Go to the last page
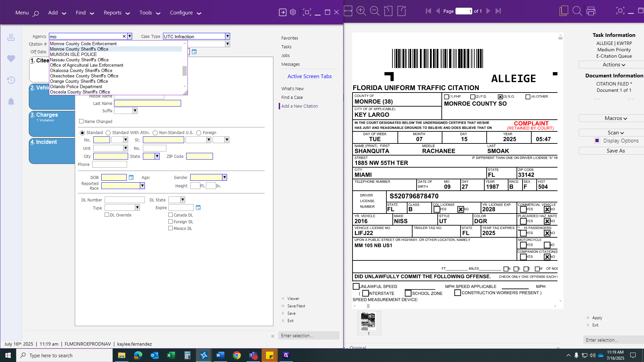 [498, 11]
